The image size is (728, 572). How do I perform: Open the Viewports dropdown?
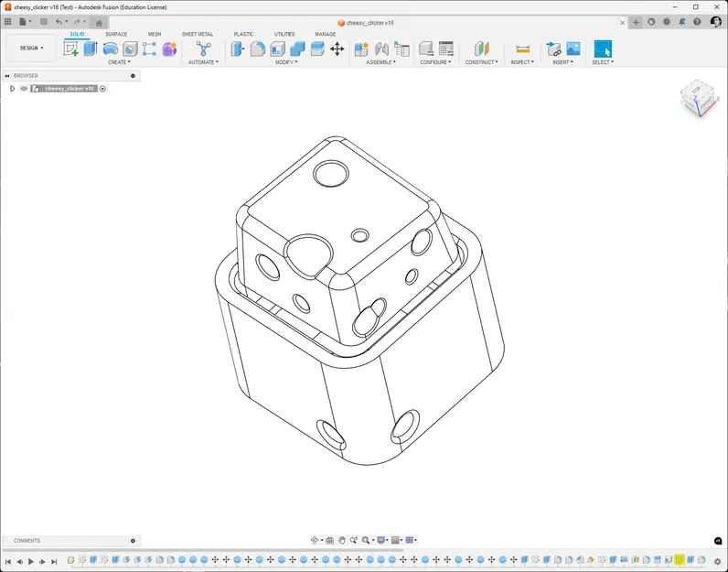[x=412, y=540]
